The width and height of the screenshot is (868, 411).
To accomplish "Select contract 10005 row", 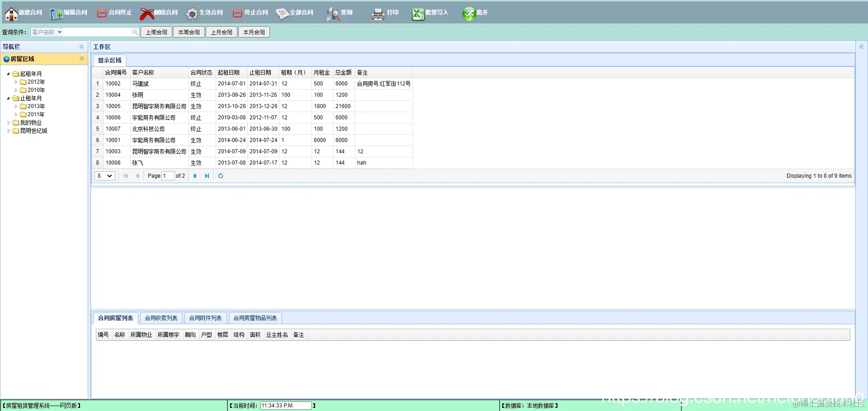I will 252,106.
